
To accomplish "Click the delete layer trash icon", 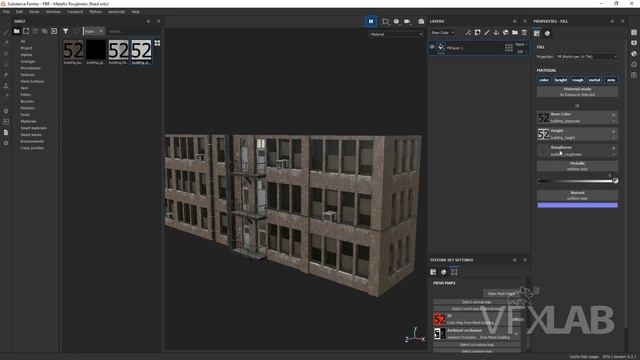I will (x=524, y=33).
